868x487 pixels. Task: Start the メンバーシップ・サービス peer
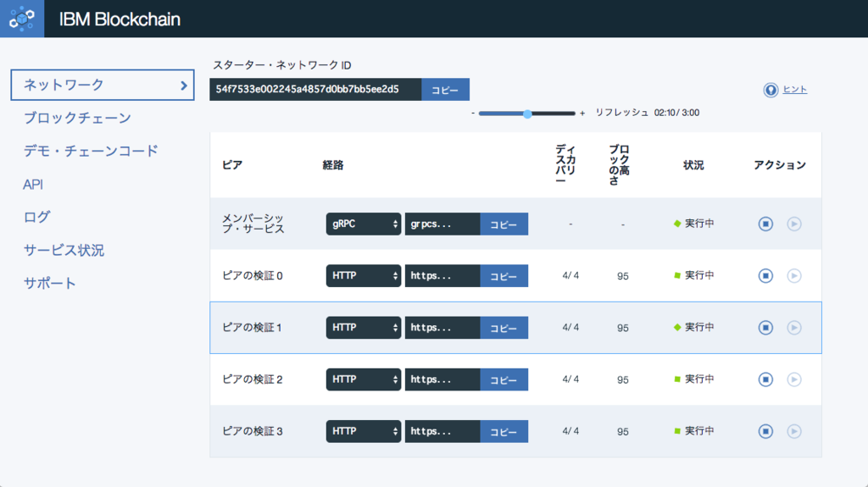793,224
